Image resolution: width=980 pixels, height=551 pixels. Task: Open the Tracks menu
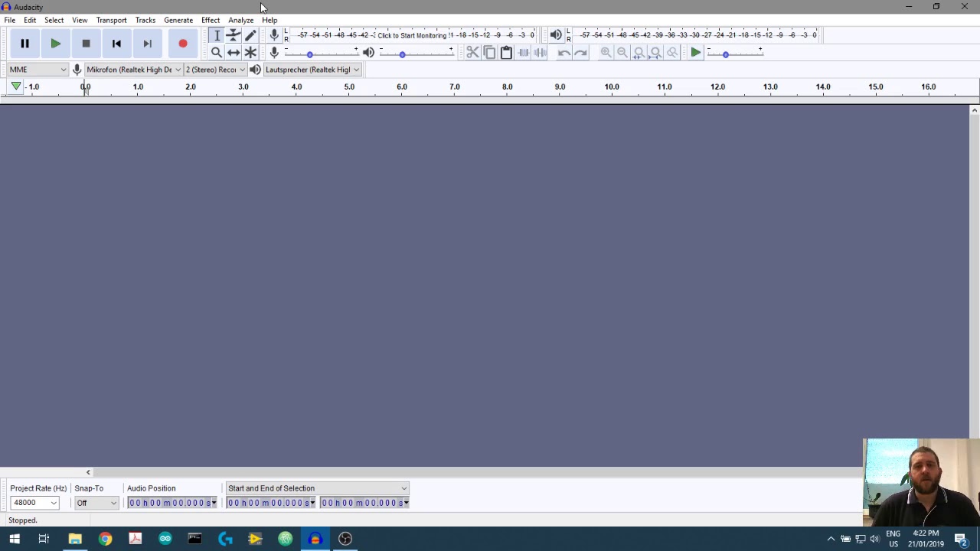145,20
